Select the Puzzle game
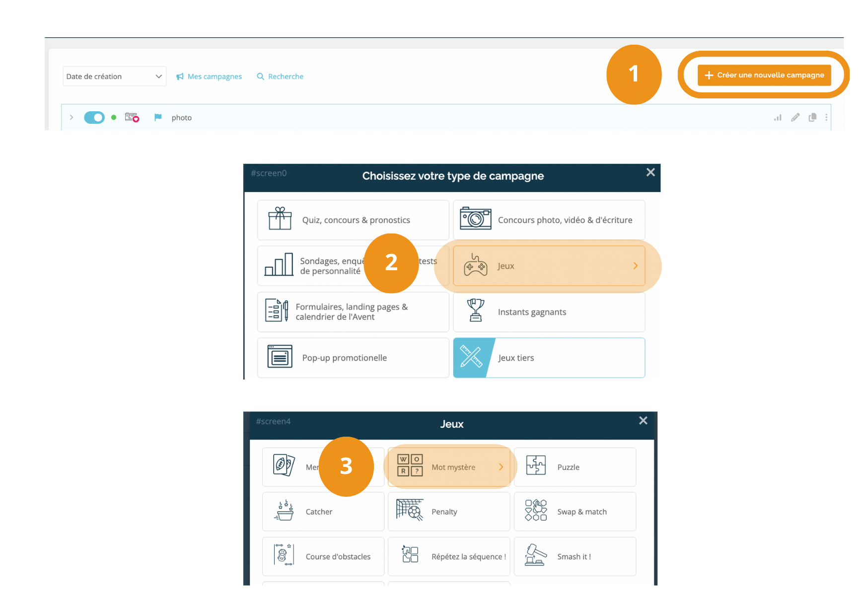868x616 pixels. coord(575,467)
